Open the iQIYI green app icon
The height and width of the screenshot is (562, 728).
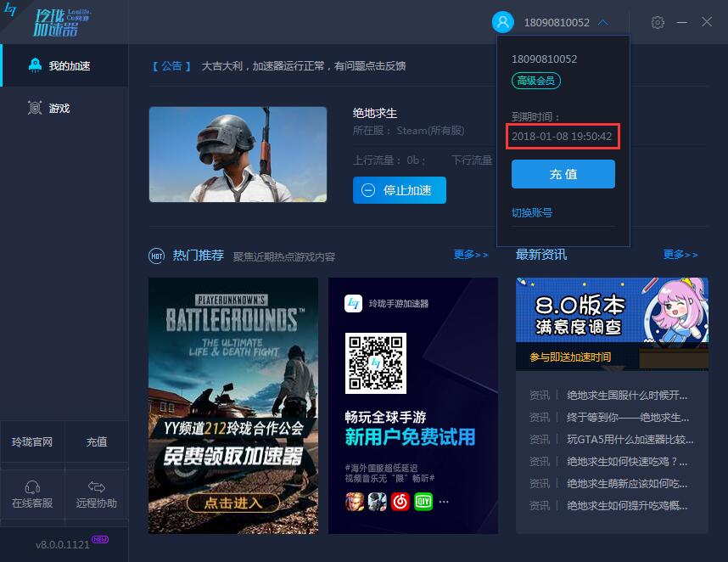tap(422, 500)
